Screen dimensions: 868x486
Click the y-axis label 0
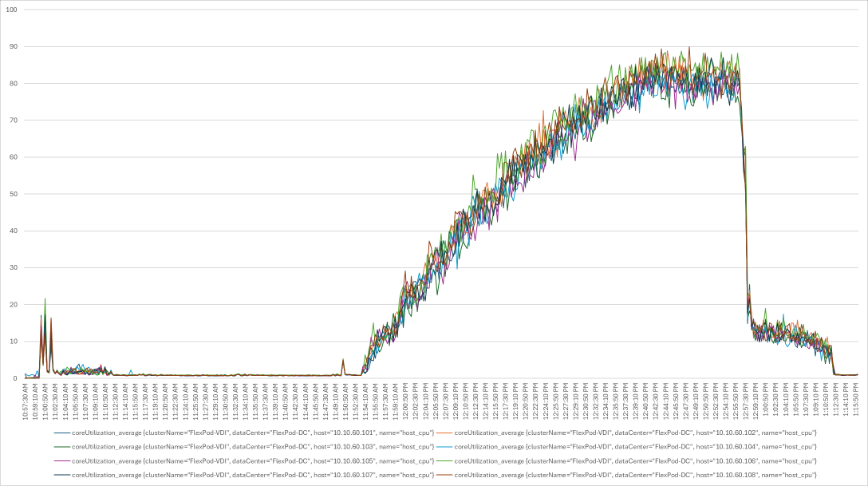point(15,378)
